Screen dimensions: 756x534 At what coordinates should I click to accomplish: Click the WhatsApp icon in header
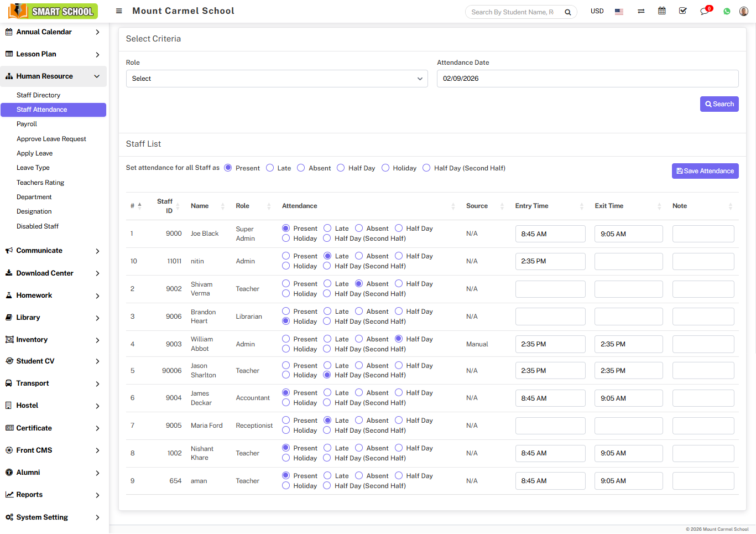tap(727, 12)
